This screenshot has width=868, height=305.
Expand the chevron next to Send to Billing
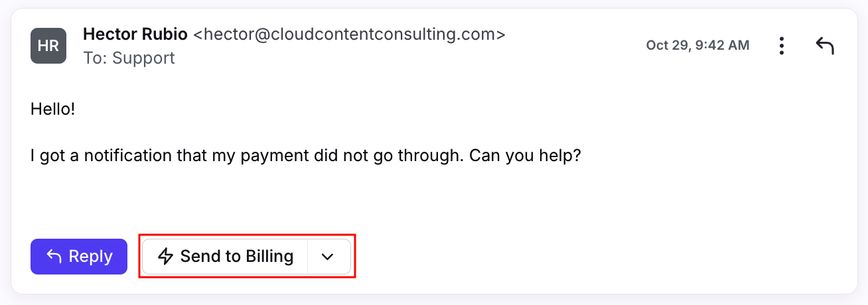[x=328, y=257]
